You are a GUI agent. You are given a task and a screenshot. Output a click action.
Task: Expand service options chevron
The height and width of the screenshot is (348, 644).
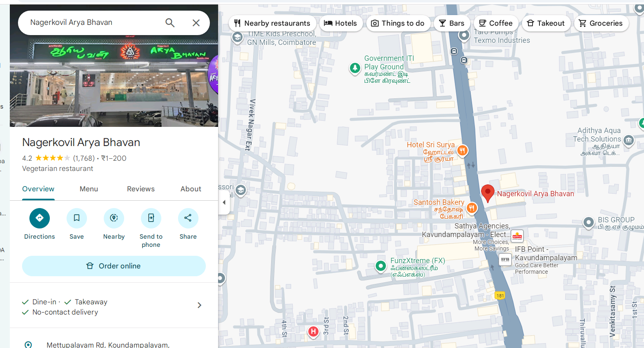tap(199, 305)
